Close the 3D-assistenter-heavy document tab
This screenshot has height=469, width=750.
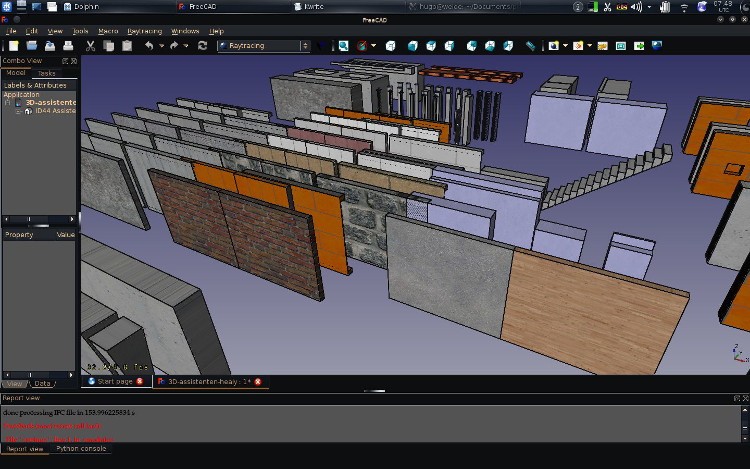click(260, 381)
